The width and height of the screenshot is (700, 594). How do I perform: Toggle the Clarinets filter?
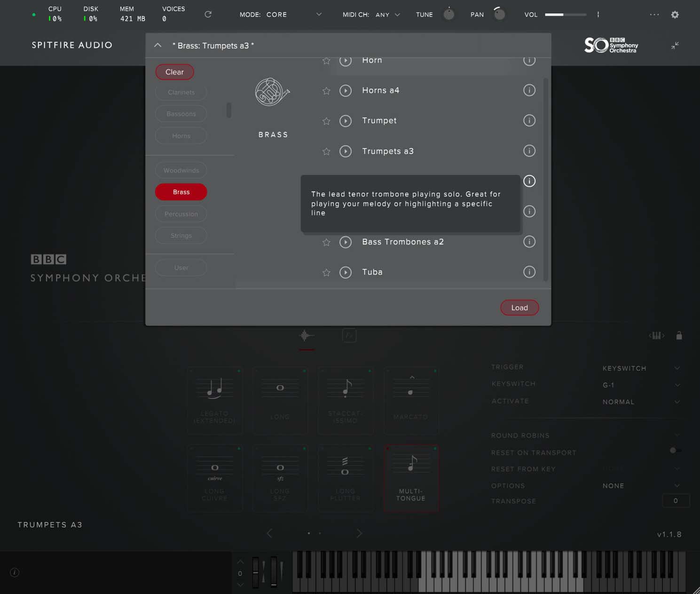coord(181,92)
